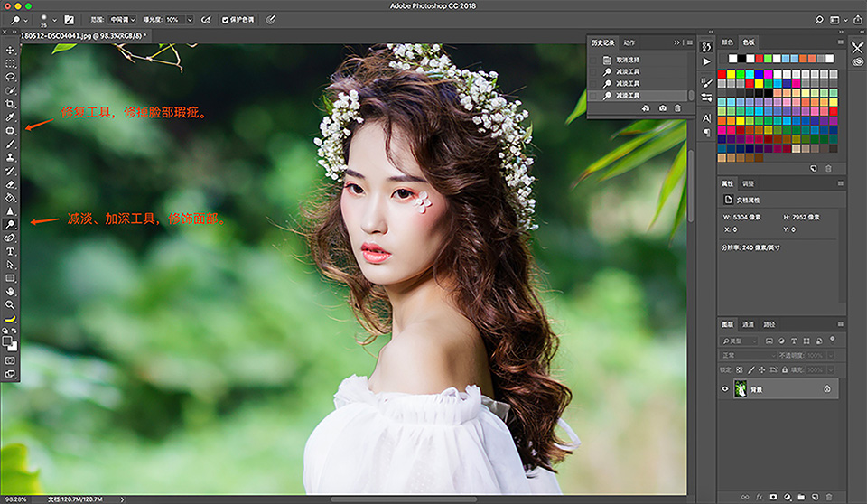Open the search icon in options bar

819,20
